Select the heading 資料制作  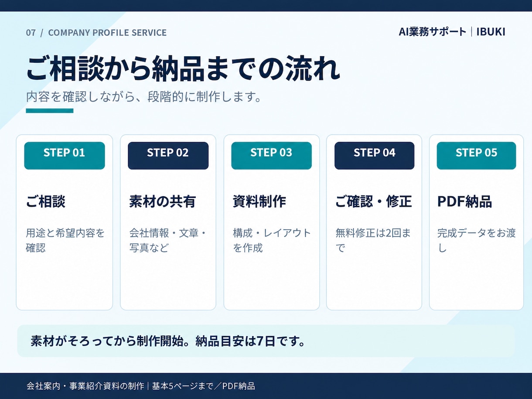click(x=259, y=201)
